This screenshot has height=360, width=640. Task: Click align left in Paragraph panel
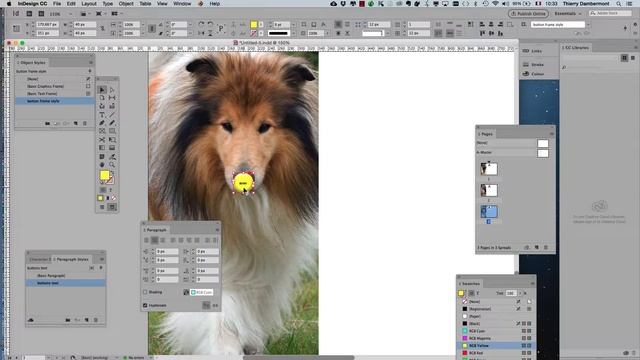pyautogui.click(x=146, y=240)
